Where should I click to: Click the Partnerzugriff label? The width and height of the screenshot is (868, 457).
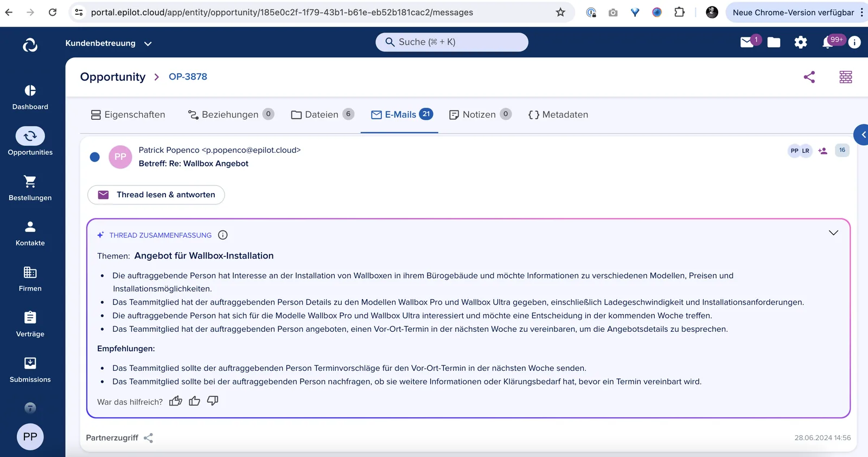click(112, 438)
